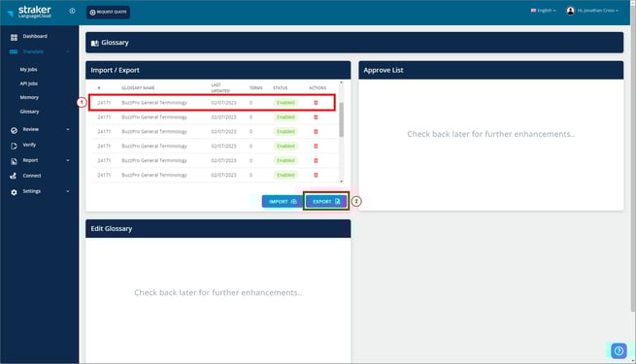
Task: Go to API Jobs
Action: (x=29, y=83)
